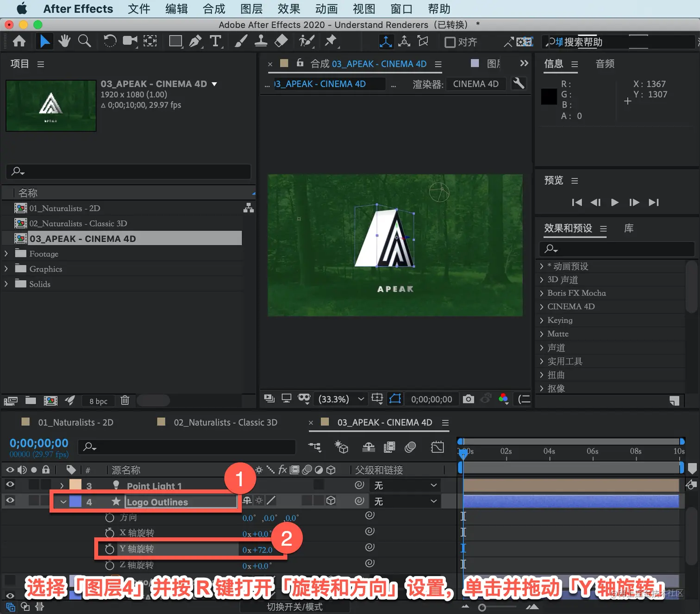Open the After Effects application menu
This screenshot has height=614, width=700.
pos(78,9)
